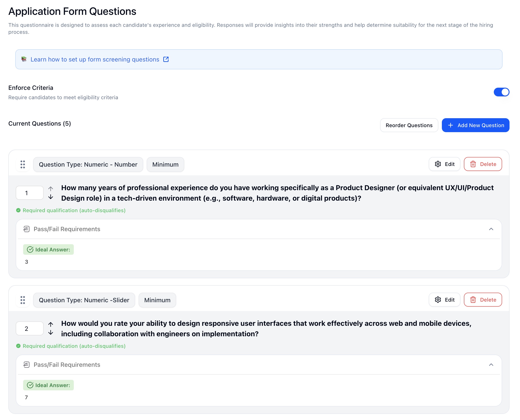Move question 2 down with arrow
This screenshot has width=520, height=420.
click(x=51, y=333)
